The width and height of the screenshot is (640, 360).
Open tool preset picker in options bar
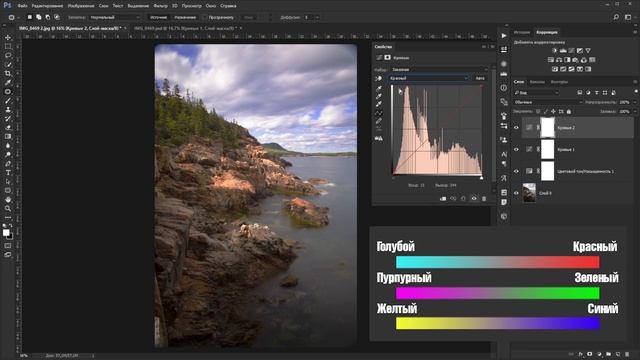[13, 18]
